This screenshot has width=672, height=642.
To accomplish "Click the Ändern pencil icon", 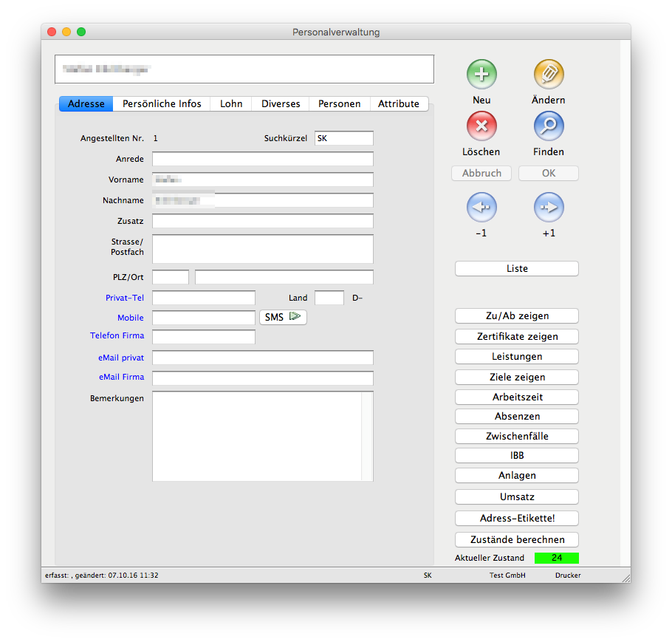I will 549,75.
